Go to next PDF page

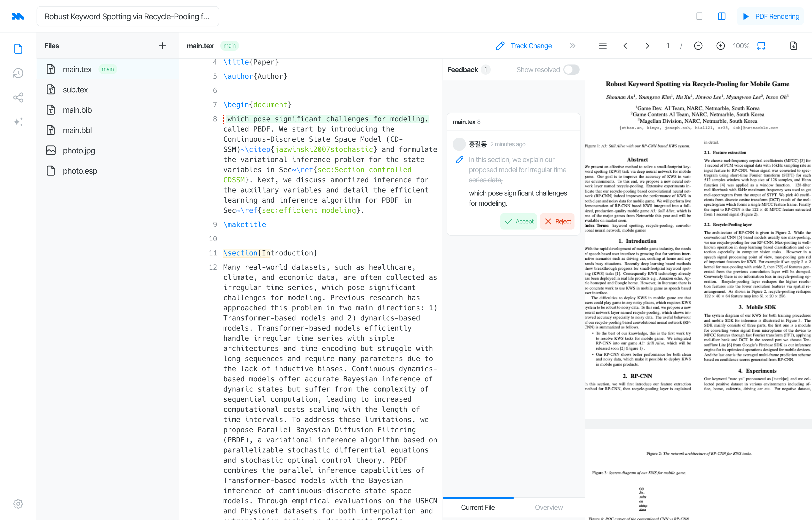[x=647, y=46]
